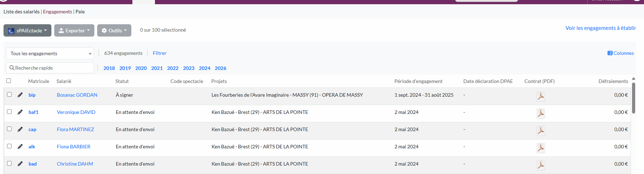Open the PDF contract for Veronique DAVID
Screen dimensions: 644x174
[540, 113]
